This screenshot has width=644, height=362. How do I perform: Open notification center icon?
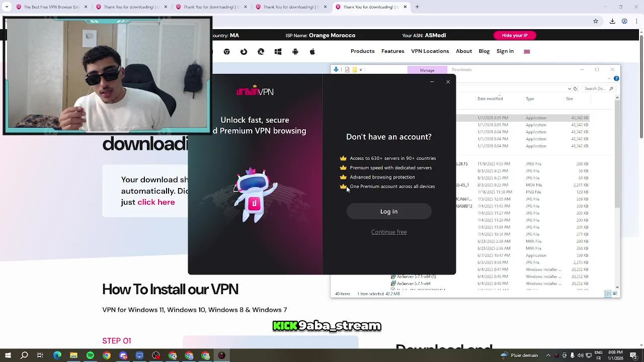633,355
